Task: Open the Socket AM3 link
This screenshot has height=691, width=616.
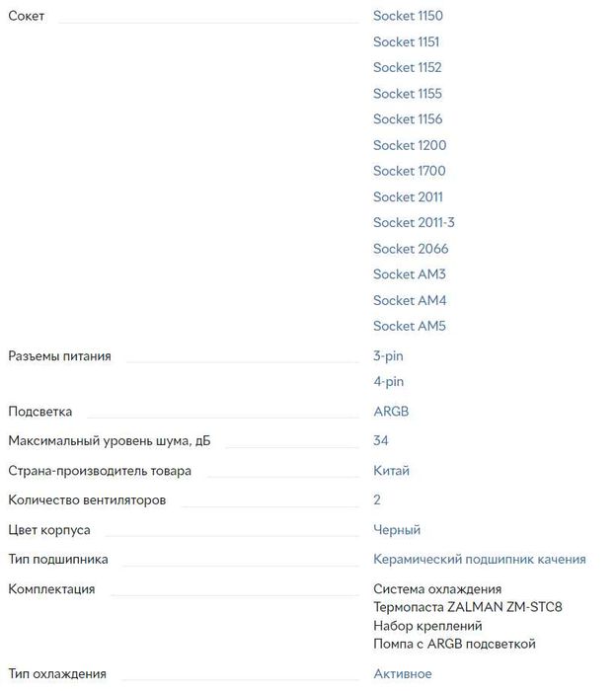Action: point(410,274)
